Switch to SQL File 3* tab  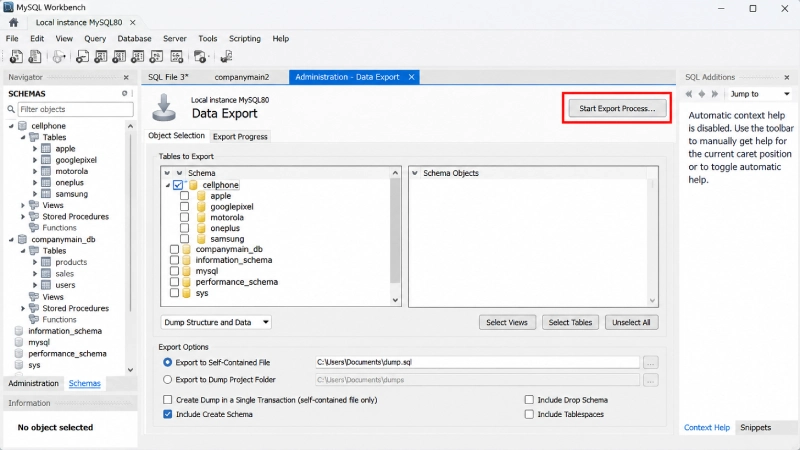[x=168, y=77]
